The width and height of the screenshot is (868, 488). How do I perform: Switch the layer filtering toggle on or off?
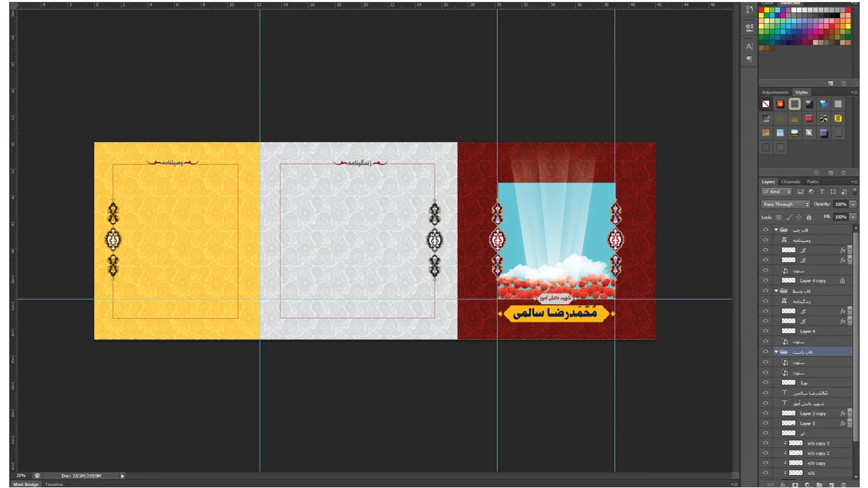tap(854, 192)
